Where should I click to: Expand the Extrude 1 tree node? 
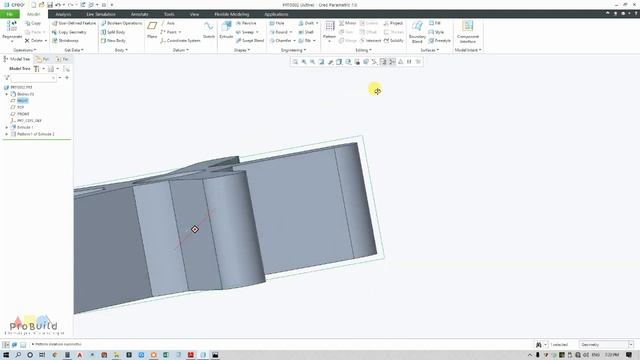point(7,127)
